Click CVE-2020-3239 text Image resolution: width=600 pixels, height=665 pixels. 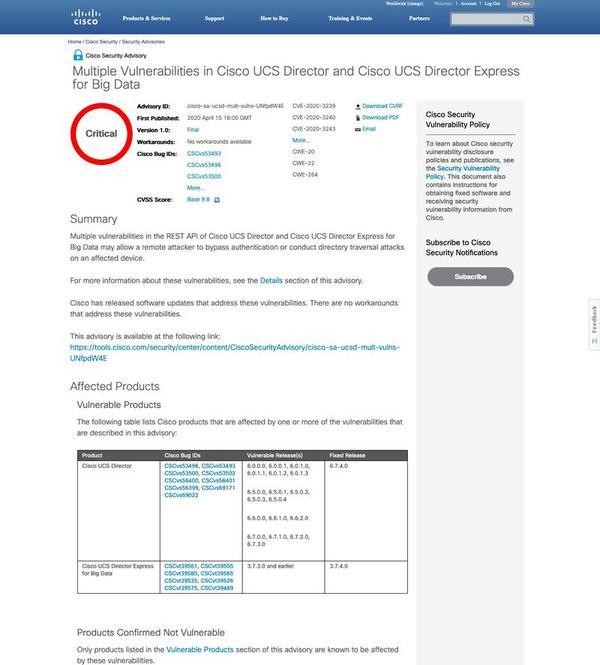(314, 106)
